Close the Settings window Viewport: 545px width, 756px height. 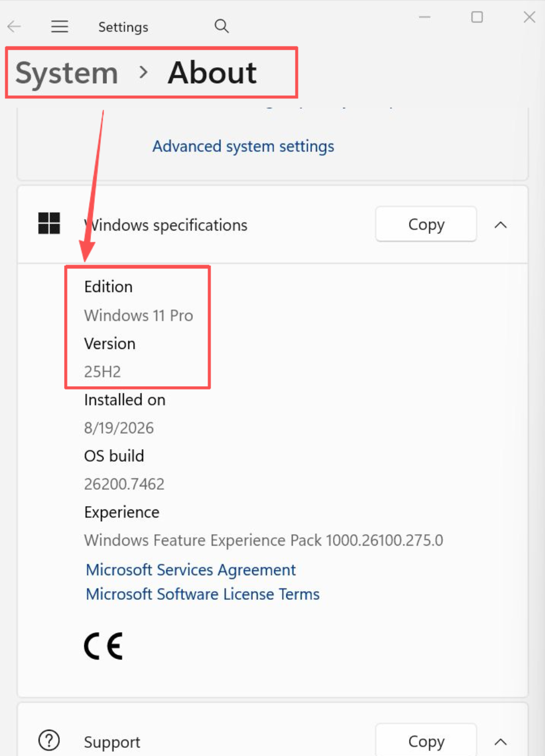point(529,17)
